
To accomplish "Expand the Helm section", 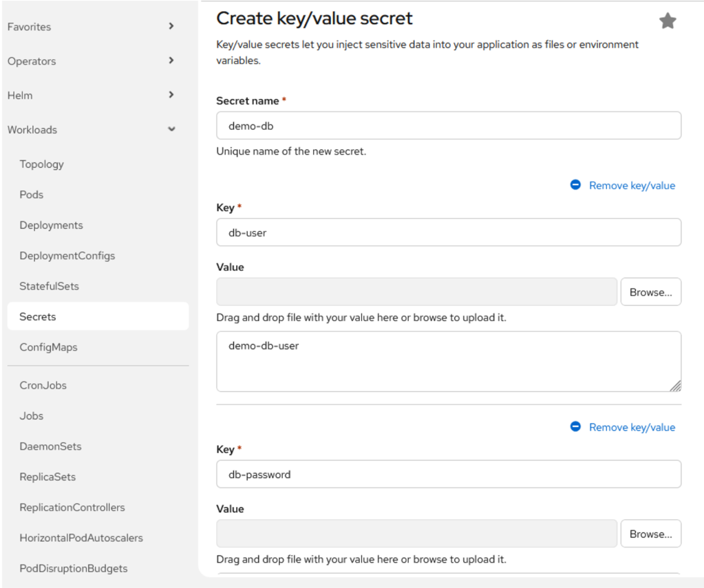I will click(x=92, y=96).
